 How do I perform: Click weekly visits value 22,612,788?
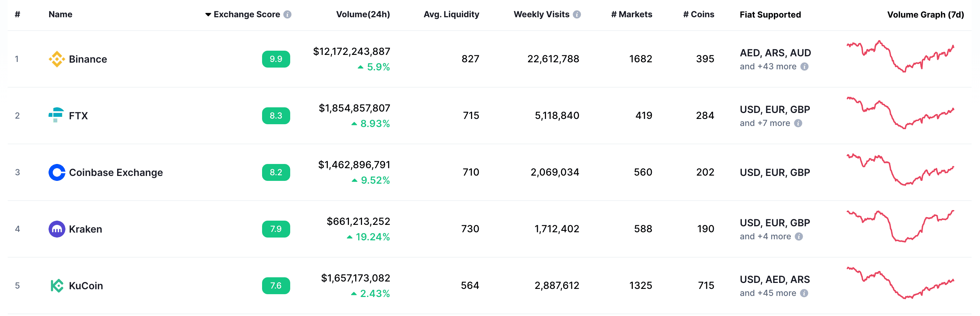(553, 59)
